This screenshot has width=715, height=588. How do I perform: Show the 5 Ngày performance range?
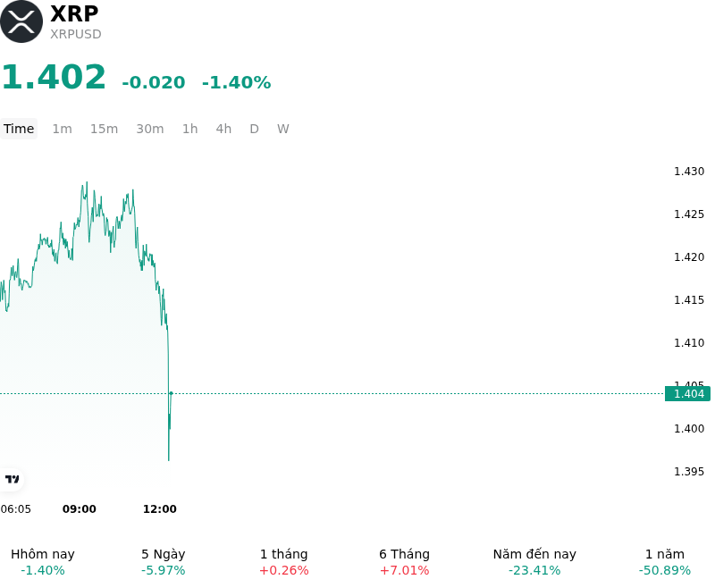(164, 561)
